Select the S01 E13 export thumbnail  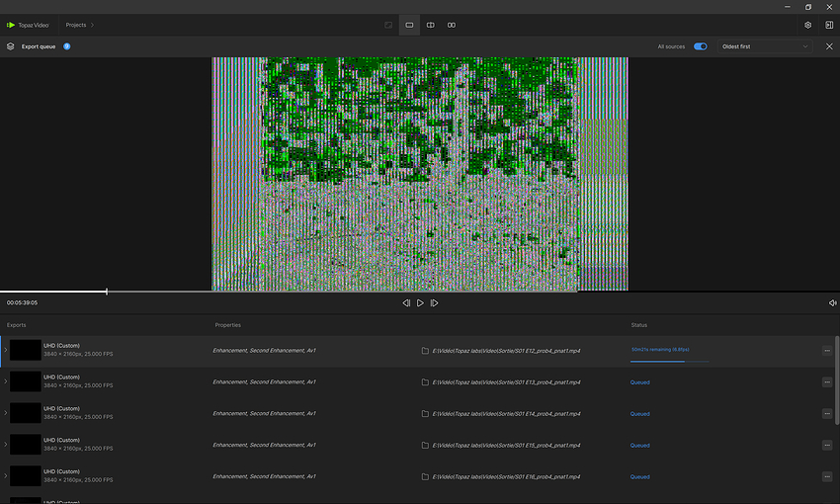pos(25,381)
